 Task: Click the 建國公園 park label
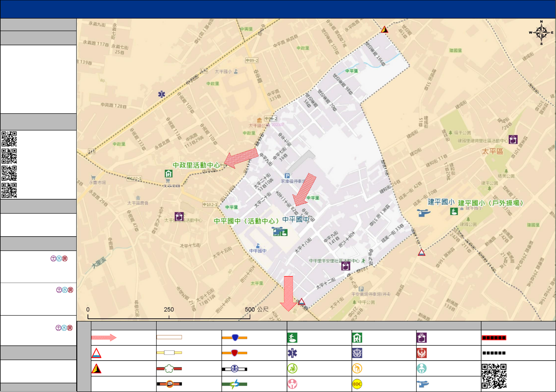pos(468,224)
